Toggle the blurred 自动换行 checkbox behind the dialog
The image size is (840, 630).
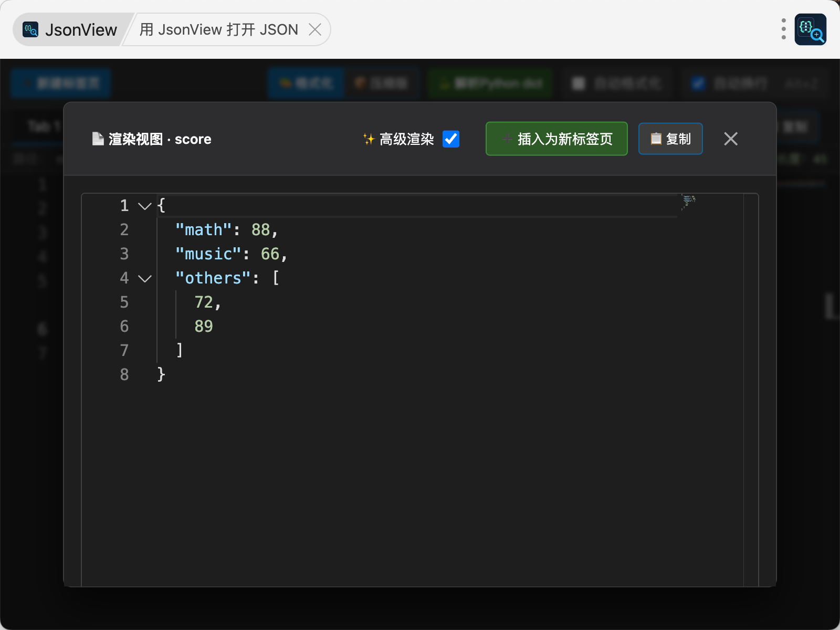698,83
